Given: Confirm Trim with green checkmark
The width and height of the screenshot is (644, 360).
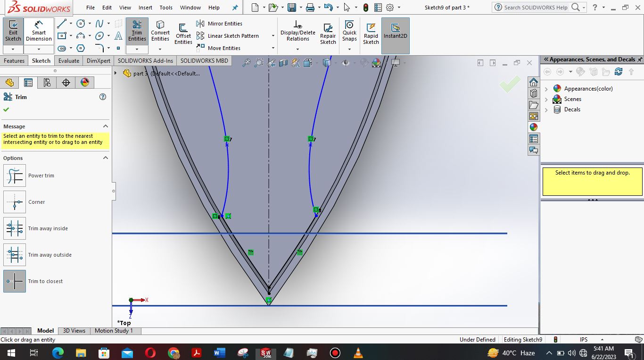Looking at the screenshot, I should pos(6,109).
